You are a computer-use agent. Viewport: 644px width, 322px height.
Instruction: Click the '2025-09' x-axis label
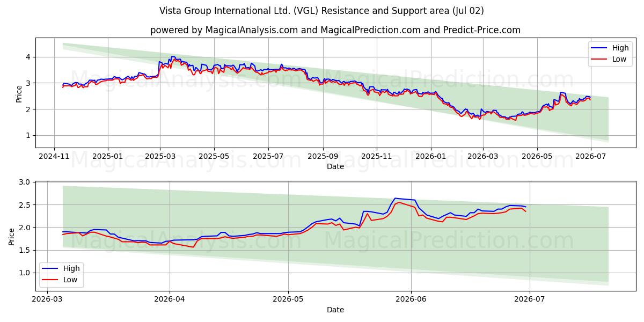pyautogui.click(x=323, y=157)
